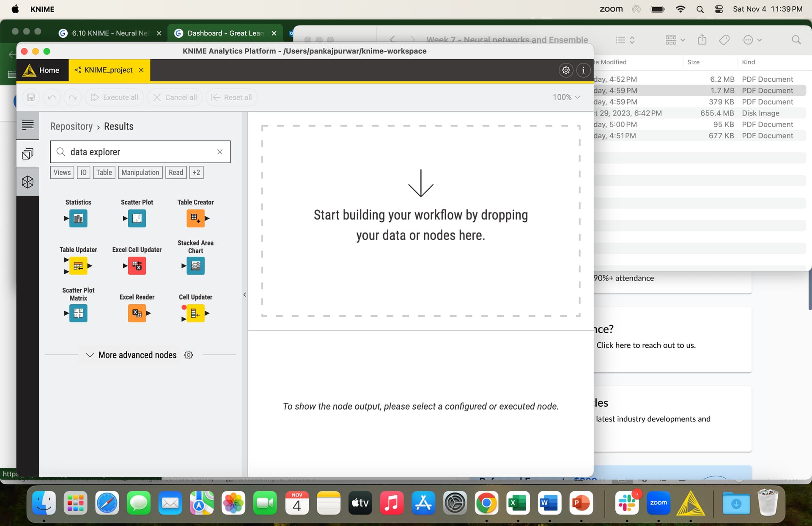
Task: Sort Finder list by Kind column
Action: tap(748, 62)
